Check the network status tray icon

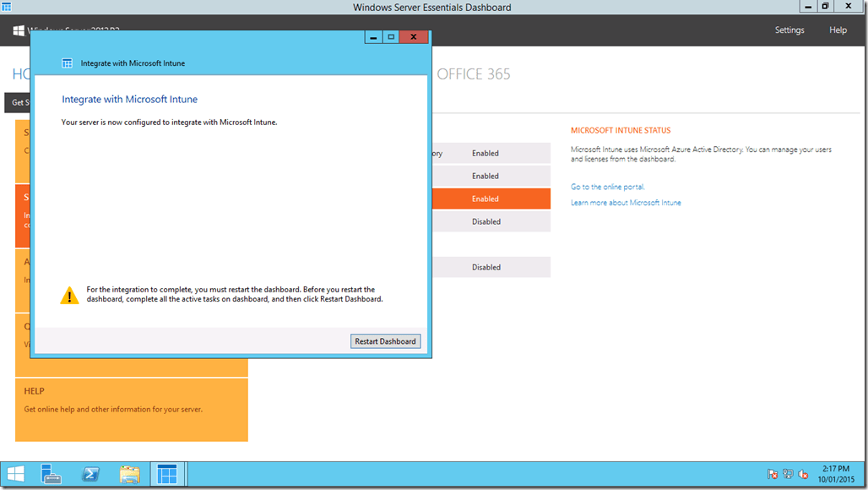tap(787, 475)
